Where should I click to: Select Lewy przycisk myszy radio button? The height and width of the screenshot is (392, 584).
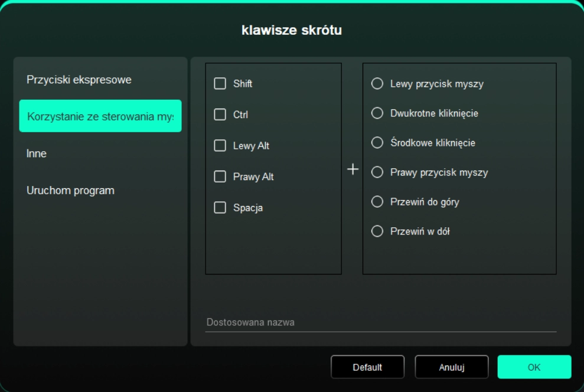377,84
